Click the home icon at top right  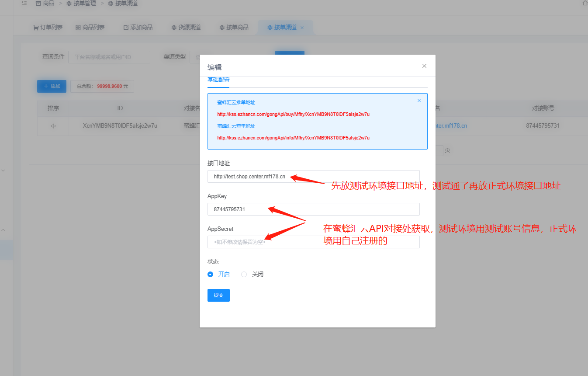[585, 3]
